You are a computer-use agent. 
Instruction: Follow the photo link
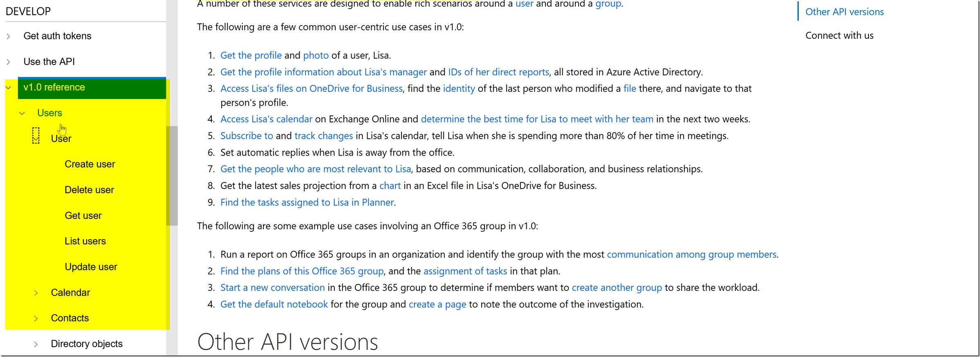[x=316, y=55]
